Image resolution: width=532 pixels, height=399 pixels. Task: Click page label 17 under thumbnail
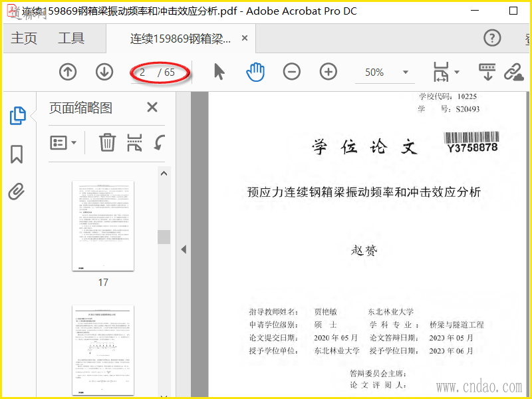(103, 282)
